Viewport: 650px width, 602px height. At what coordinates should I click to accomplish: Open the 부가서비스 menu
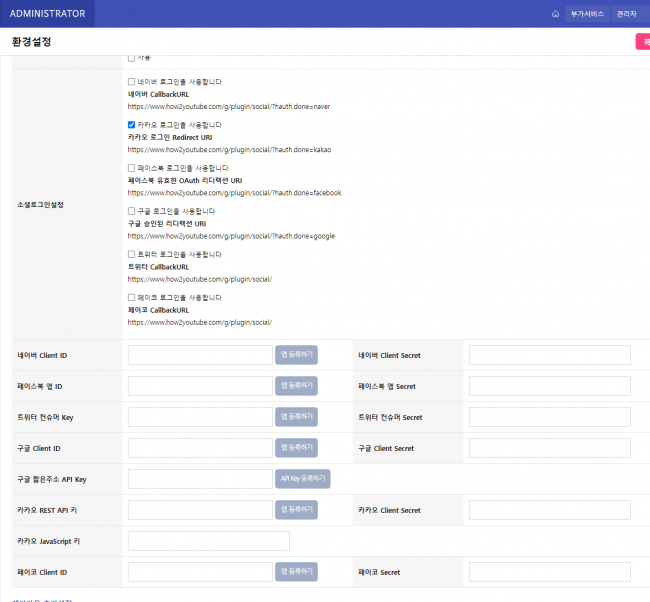(587, 14)
